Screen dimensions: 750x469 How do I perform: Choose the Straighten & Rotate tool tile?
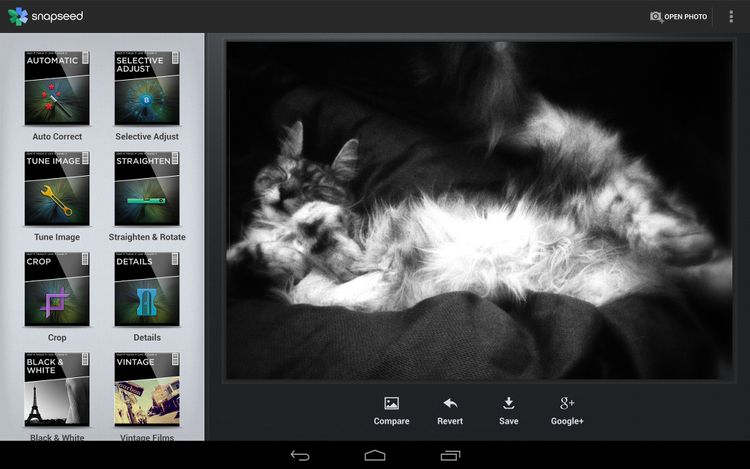click(x=147, y=188)
